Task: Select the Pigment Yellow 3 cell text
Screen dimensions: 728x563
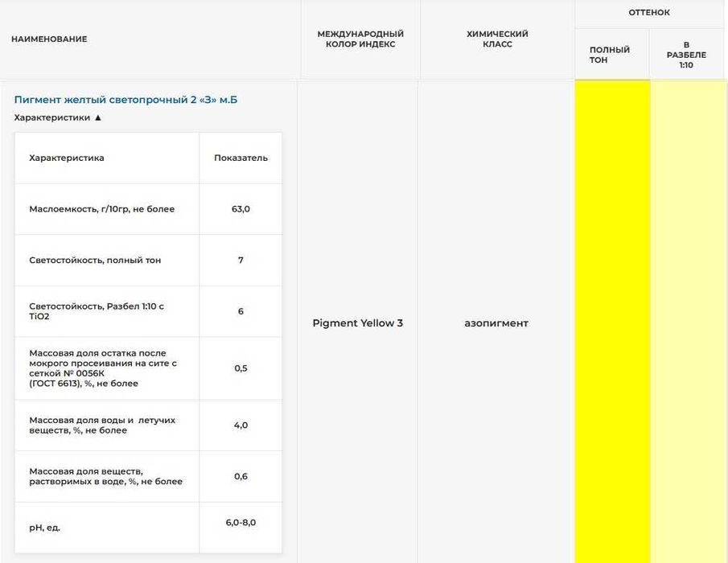Action: coord(357,323)
